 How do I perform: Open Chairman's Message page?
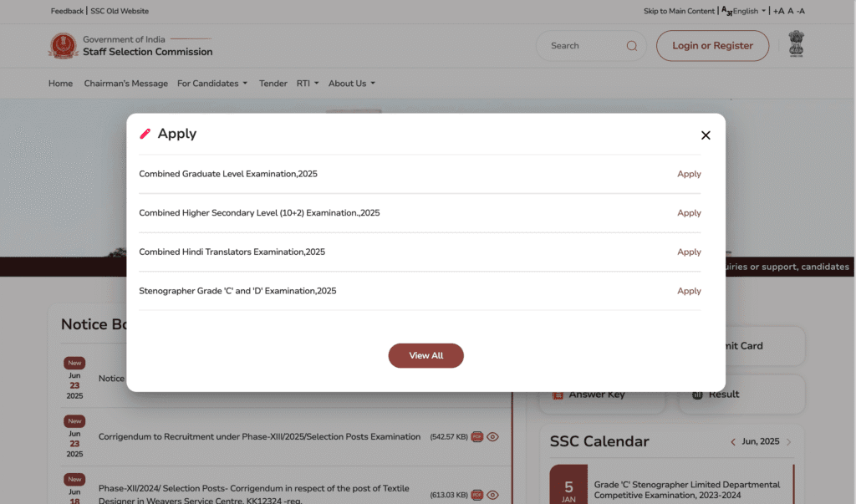click(x=126, y=84)
